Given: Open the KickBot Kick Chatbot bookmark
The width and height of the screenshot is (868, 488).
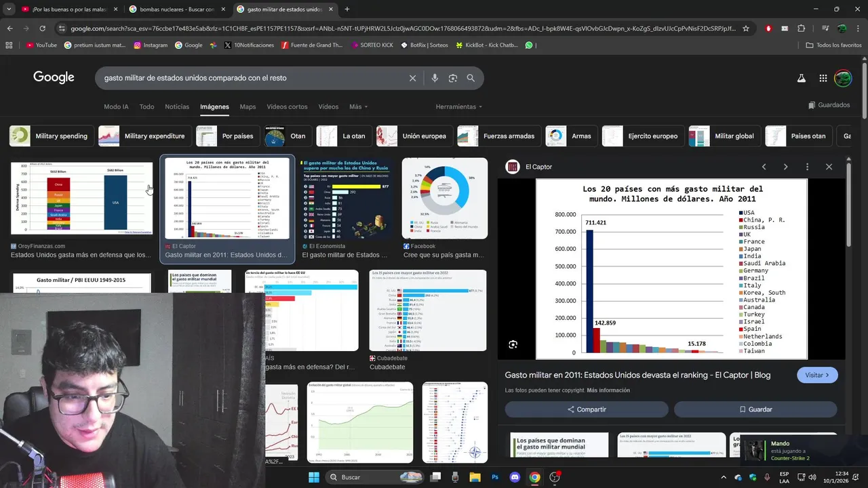Looking at the screenshot, I should [x=487, y=45].
